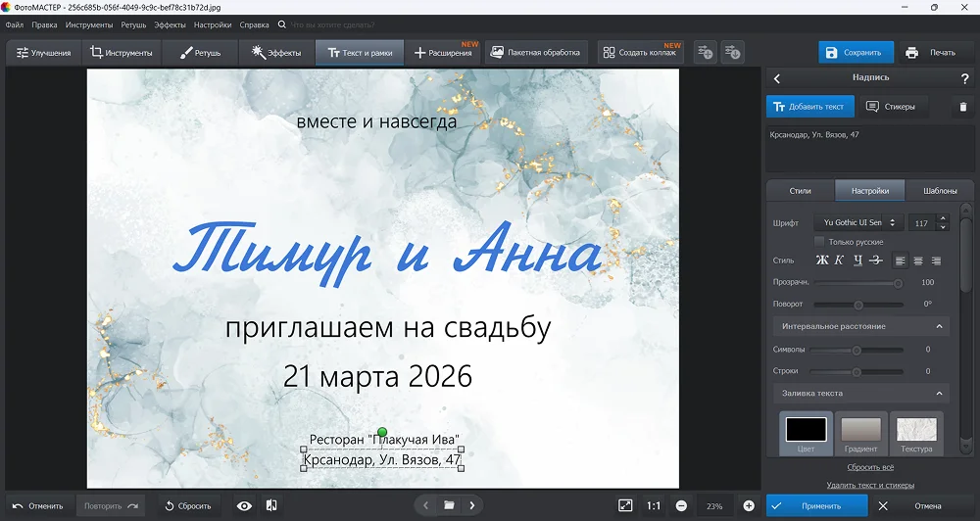
Task: Click the trash icon to delete text
Action: pos(962,107)
